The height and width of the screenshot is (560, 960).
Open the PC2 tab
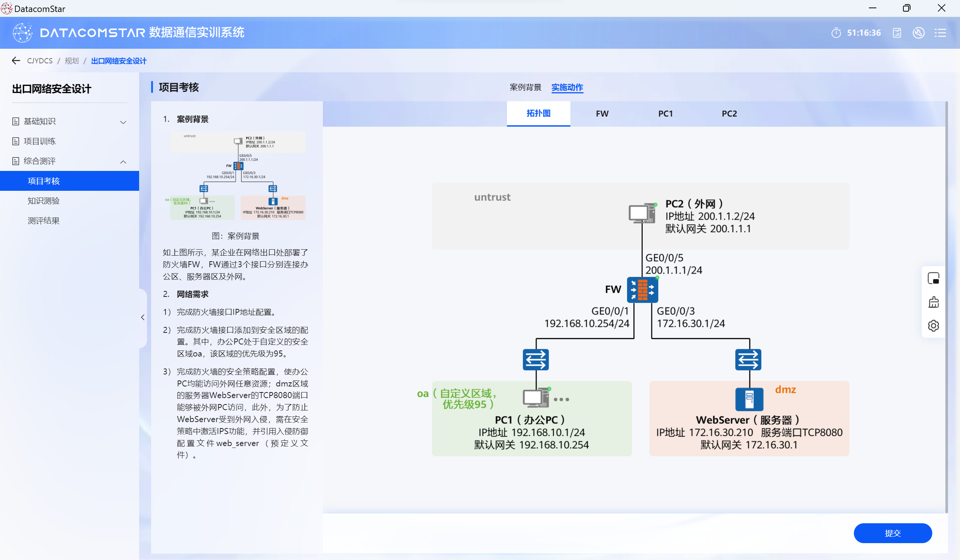[x=729, y=114]
